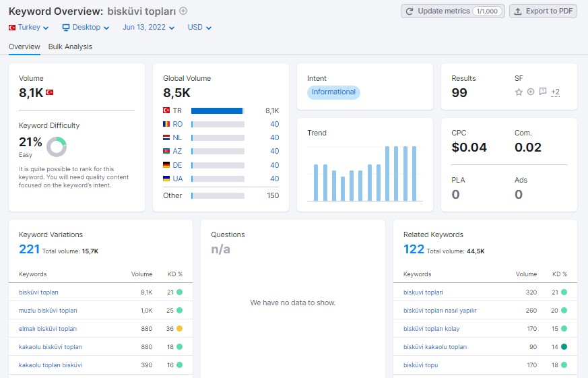Open the Desktop device dropdown
The width and height of the screenshot is (588, 378).
[86, 28]
